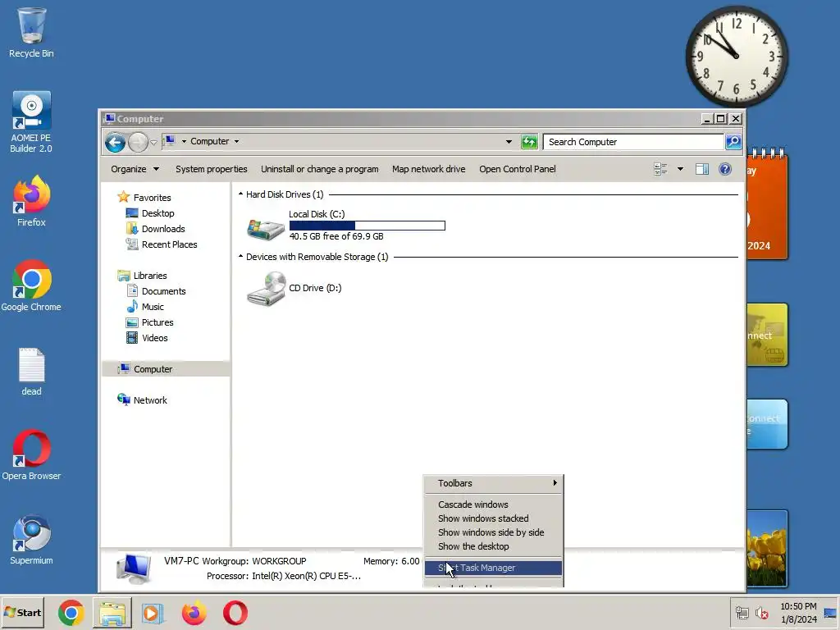The image size is (840, 630).
Task: Click Firefox icon in taskbar
Action: point(194,613)
